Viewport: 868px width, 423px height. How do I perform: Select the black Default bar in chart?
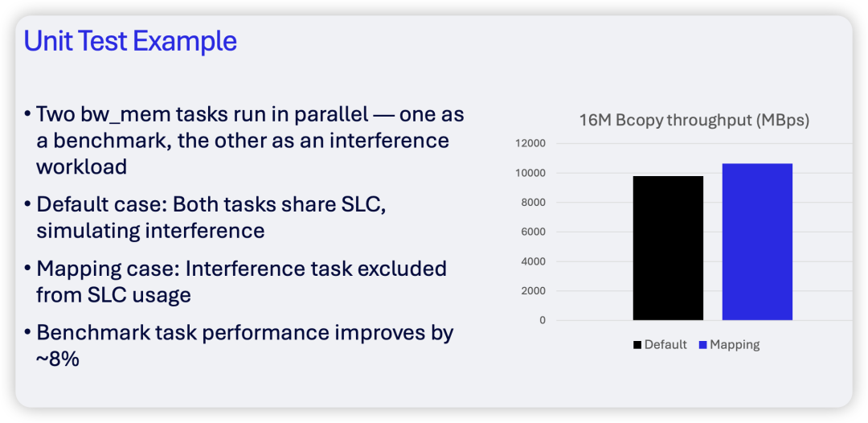pyautogui.click(x=668, y=248)
